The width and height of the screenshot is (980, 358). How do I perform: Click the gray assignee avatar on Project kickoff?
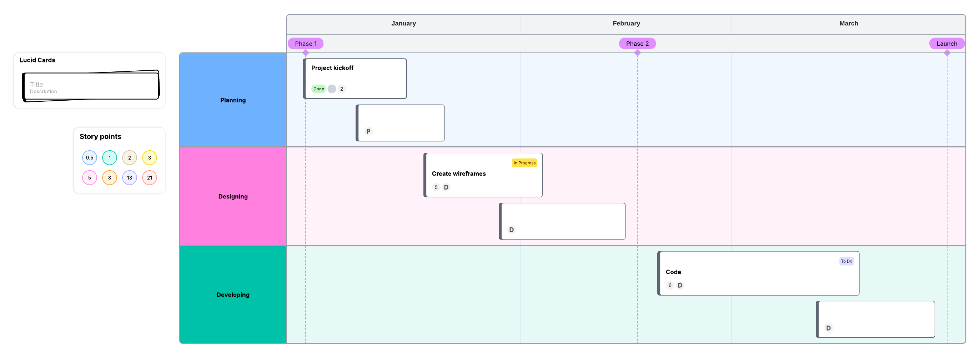[x=332, y=89]
